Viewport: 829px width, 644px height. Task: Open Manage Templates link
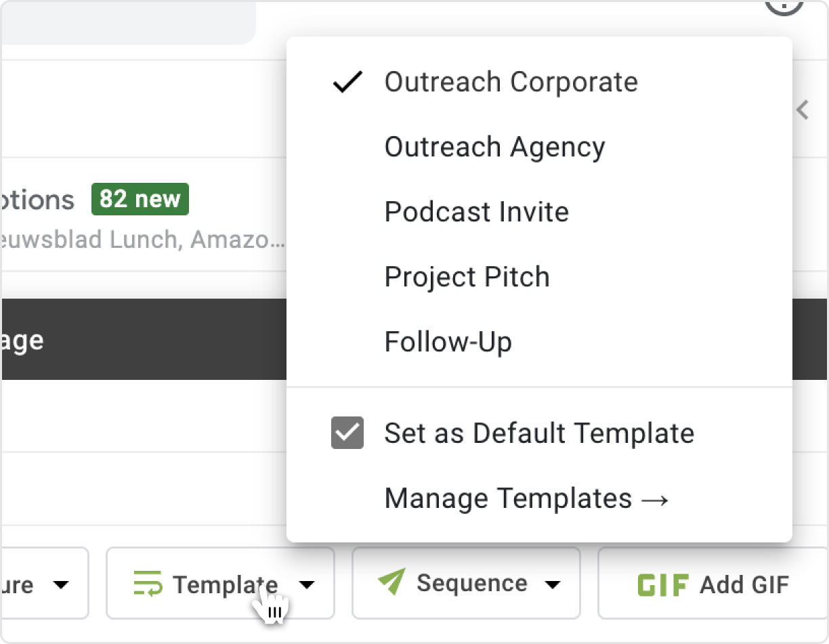(x=526, y=498)
